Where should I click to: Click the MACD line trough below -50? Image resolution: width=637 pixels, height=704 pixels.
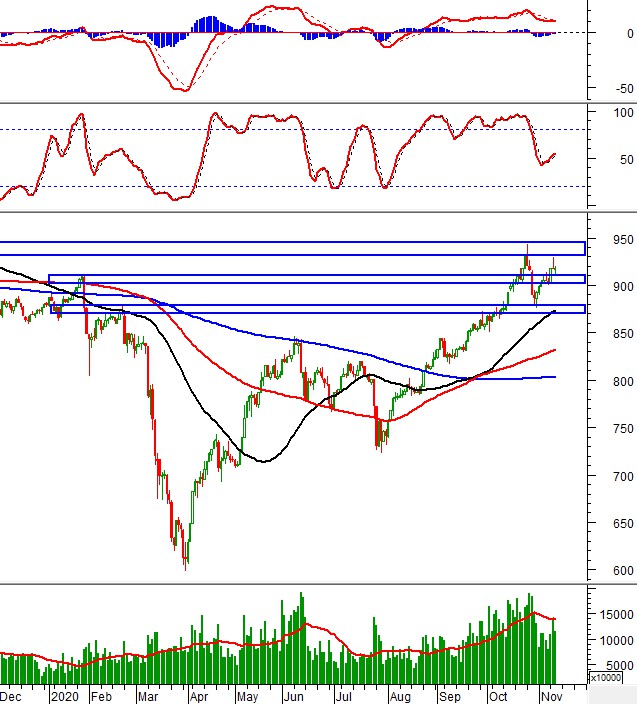point(183,91)
